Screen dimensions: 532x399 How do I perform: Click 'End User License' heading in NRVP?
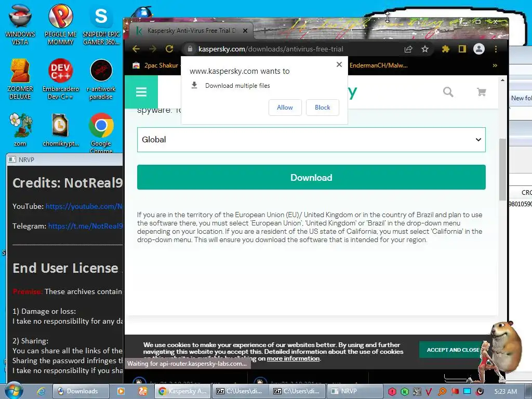(65, 268)
